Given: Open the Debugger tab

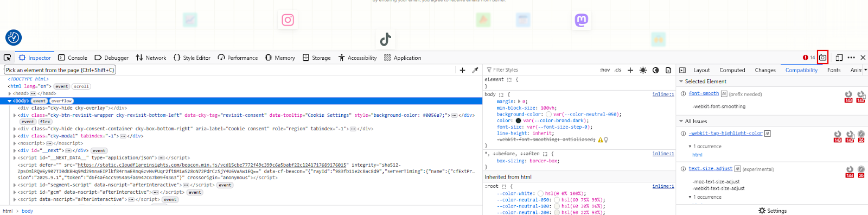Looking at the screenshot, I should [112, 58].
